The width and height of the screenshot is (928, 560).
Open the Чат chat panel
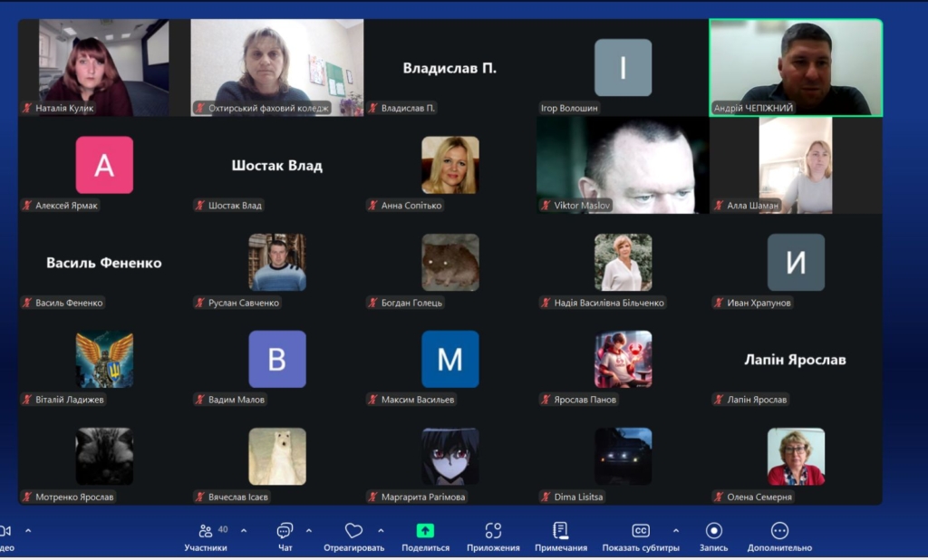tap(285, 532)
